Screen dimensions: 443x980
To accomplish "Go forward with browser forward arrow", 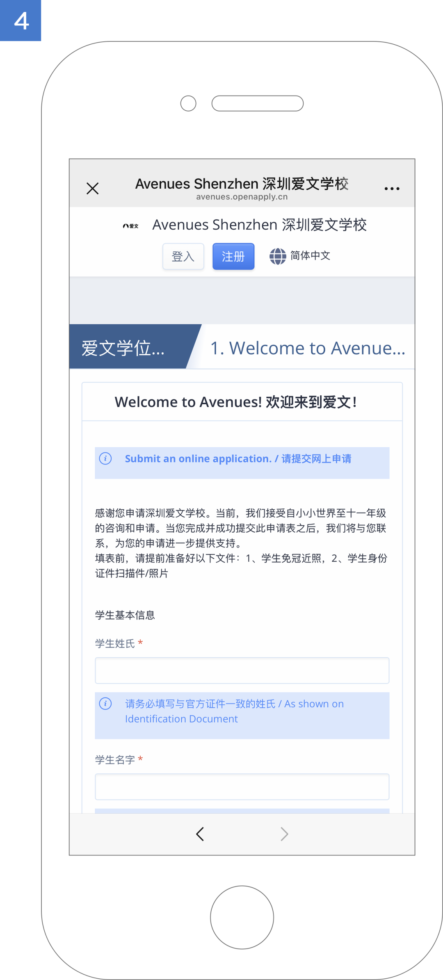I will point(284,834).
